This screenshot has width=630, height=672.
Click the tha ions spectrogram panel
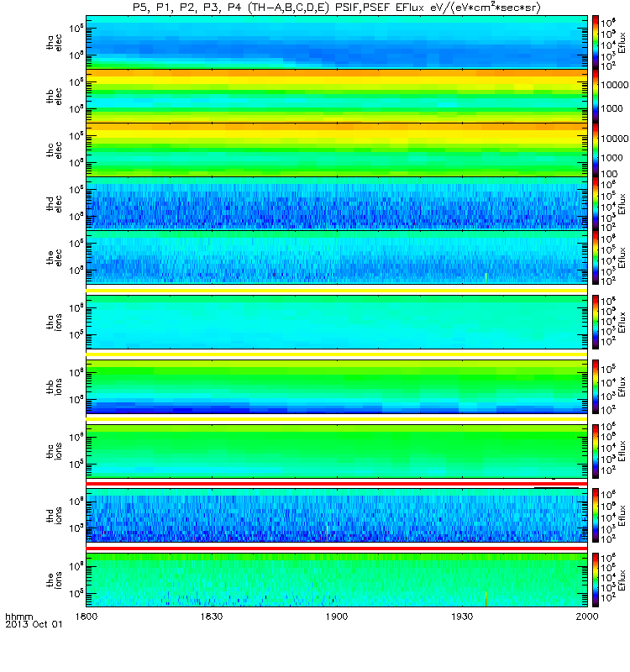coord(337,322)
